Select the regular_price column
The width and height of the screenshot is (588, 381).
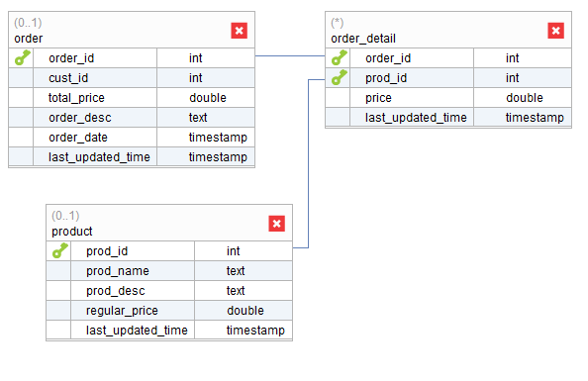(122, 311)
